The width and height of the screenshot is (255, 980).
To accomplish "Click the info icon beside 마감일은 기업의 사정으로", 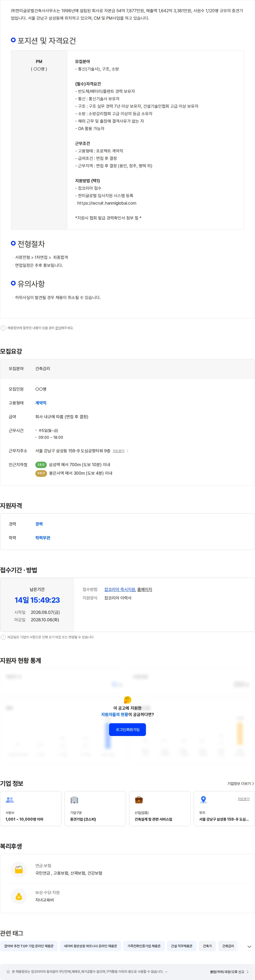I will point(3,637).
